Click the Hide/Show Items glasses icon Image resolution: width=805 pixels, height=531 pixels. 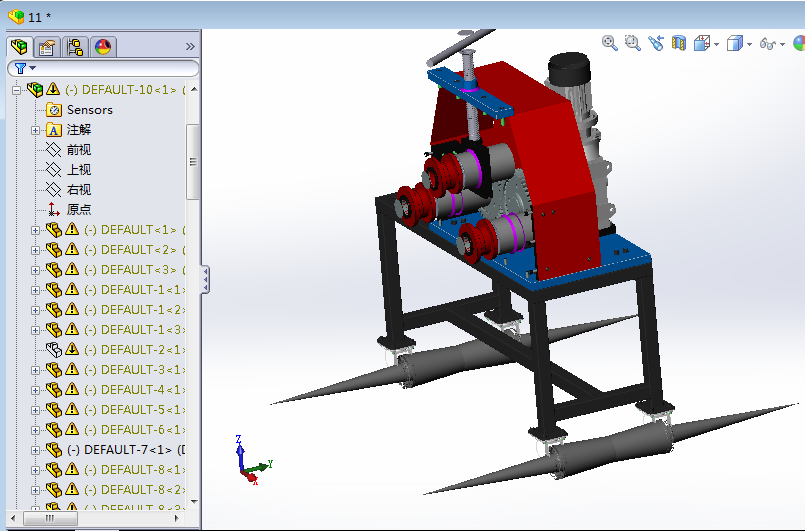tap(768, 44)
